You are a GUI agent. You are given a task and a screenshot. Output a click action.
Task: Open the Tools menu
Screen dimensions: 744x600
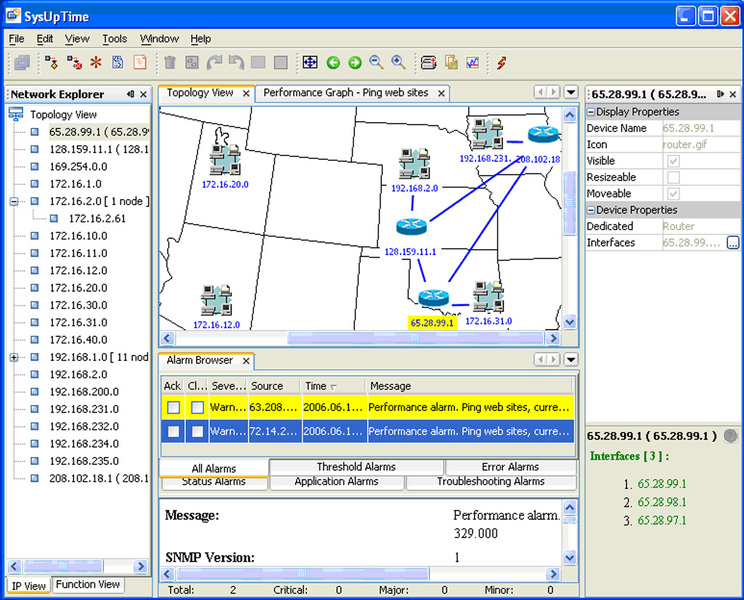click(x=115, y=39)
